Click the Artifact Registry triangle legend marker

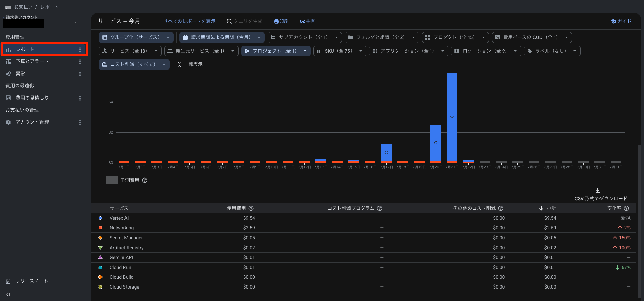click(100, 248)
